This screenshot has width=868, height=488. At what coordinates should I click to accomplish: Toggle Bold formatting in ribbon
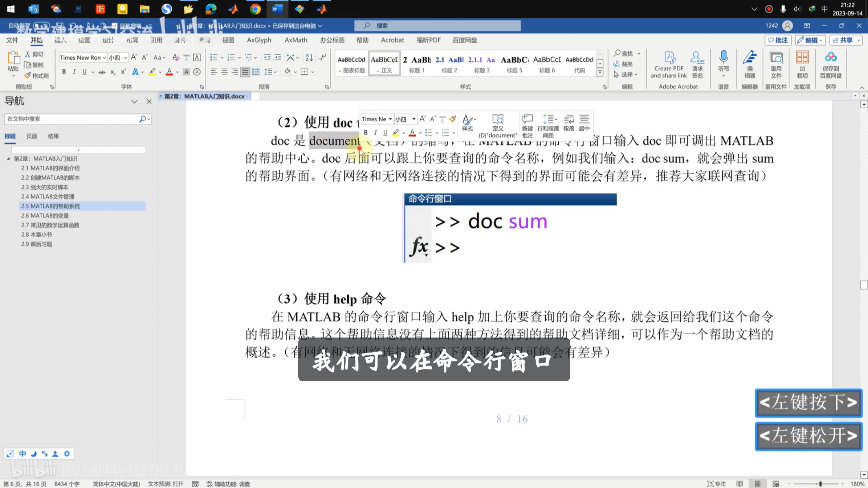pyautogui.click(x=64, y=72)
